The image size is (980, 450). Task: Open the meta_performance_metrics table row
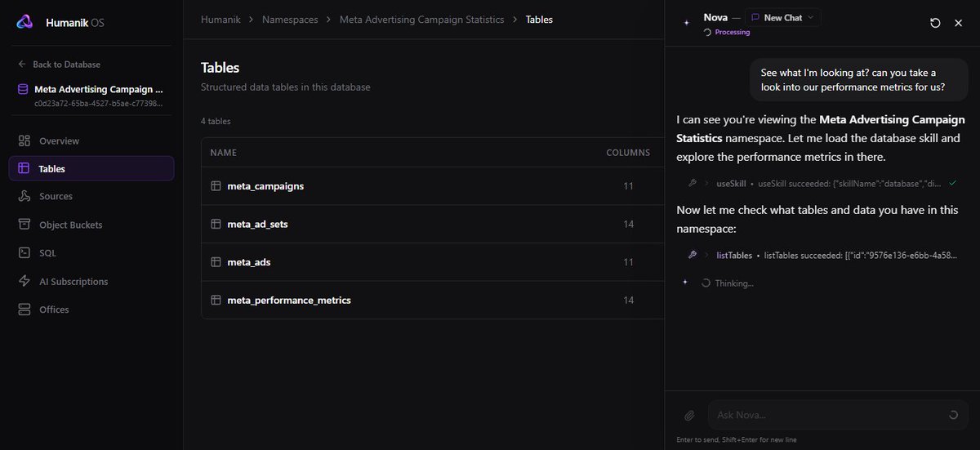pos(433,300)
